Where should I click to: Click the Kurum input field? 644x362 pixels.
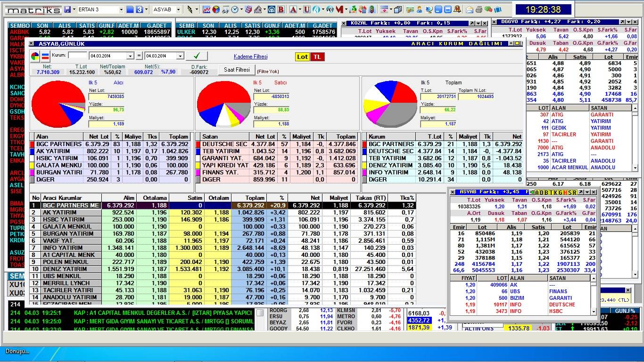(77, 56)
